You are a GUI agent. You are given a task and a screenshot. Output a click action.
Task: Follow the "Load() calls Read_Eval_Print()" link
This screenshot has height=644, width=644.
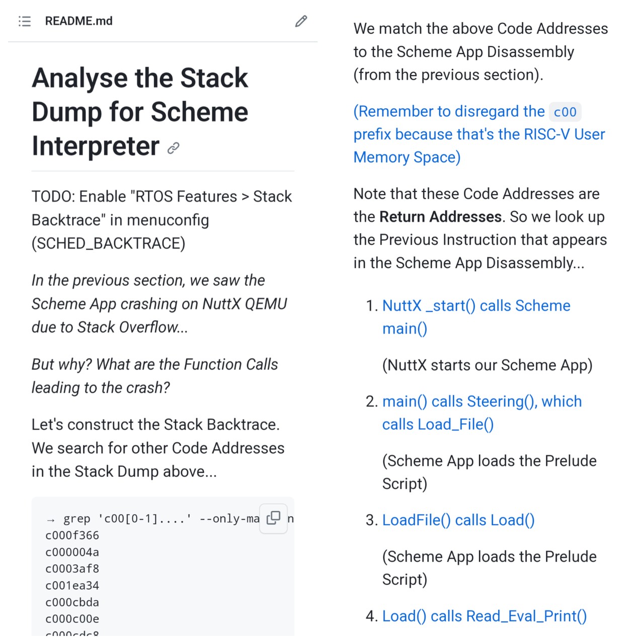click(x=484, y=616)
